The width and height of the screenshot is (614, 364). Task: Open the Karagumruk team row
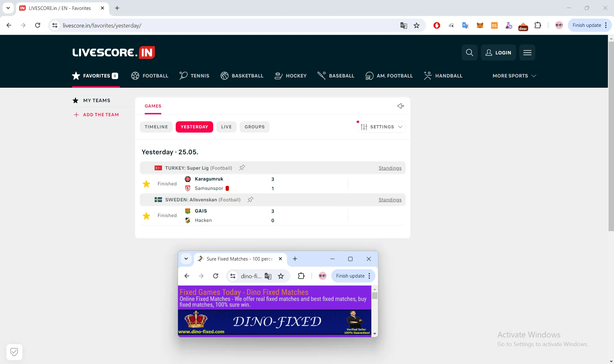click(x=209, y=179)
